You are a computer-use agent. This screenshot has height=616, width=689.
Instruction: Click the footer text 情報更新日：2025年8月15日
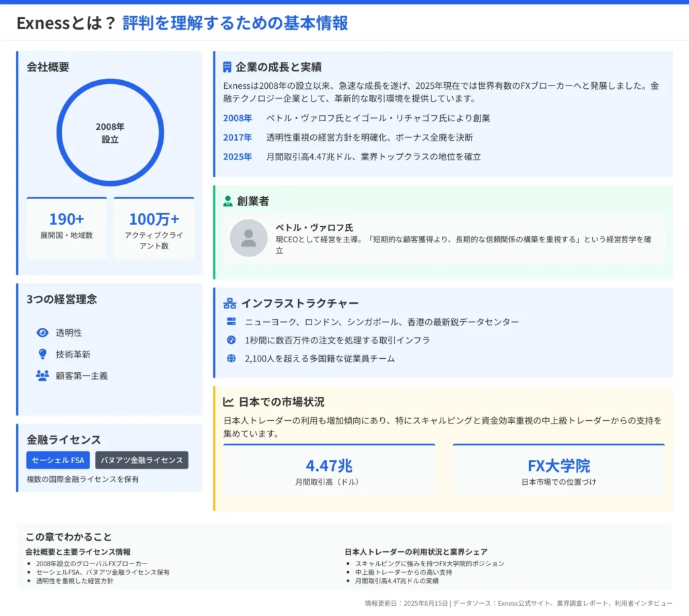coord(406,603)
